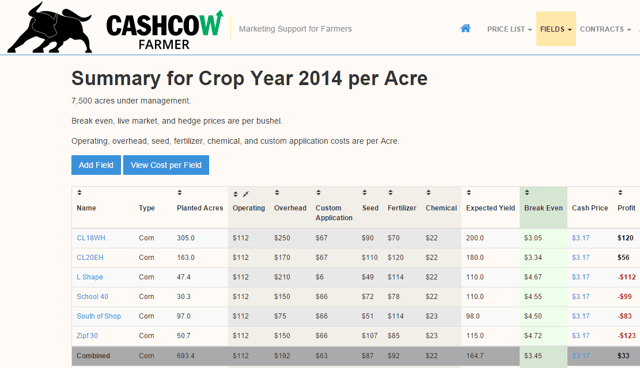Click cash price $3.17 for L Shape
Viewport: 640px width, 368px height.
(581, 277)
